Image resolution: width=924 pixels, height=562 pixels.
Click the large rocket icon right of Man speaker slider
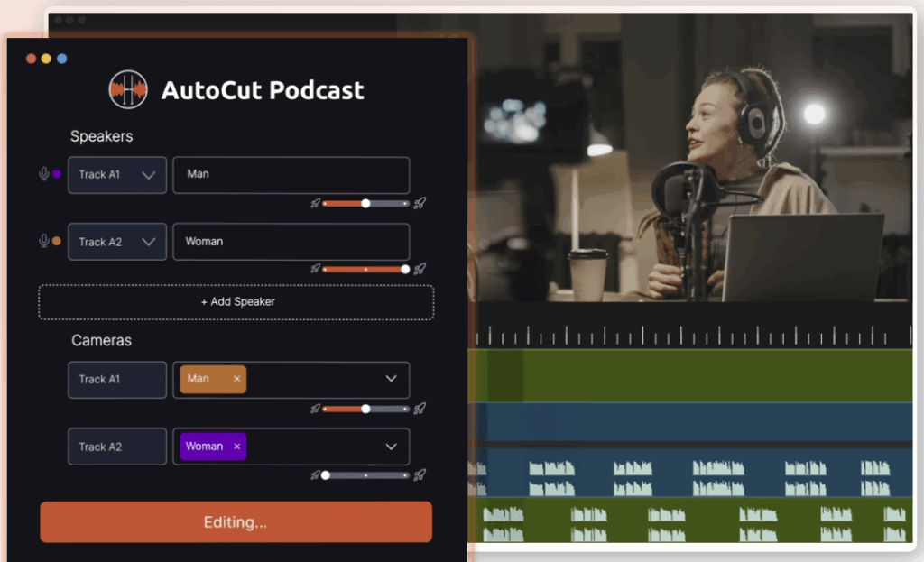(420, 203)
